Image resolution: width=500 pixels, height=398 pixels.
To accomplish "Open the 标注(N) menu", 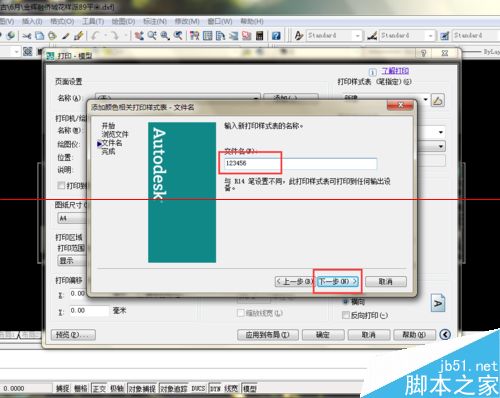I will click(155, 21).
